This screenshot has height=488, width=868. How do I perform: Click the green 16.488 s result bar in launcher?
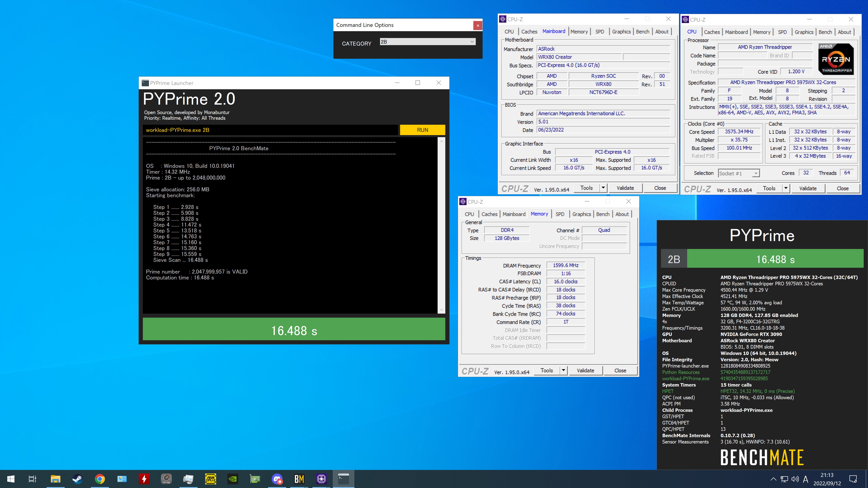(294, 329)
